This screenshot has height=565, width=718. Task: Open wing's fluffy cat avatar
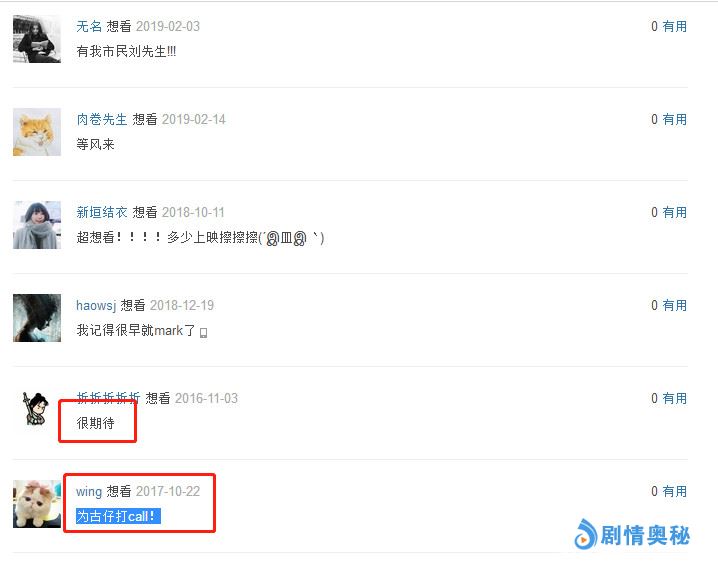pos(37,504)
